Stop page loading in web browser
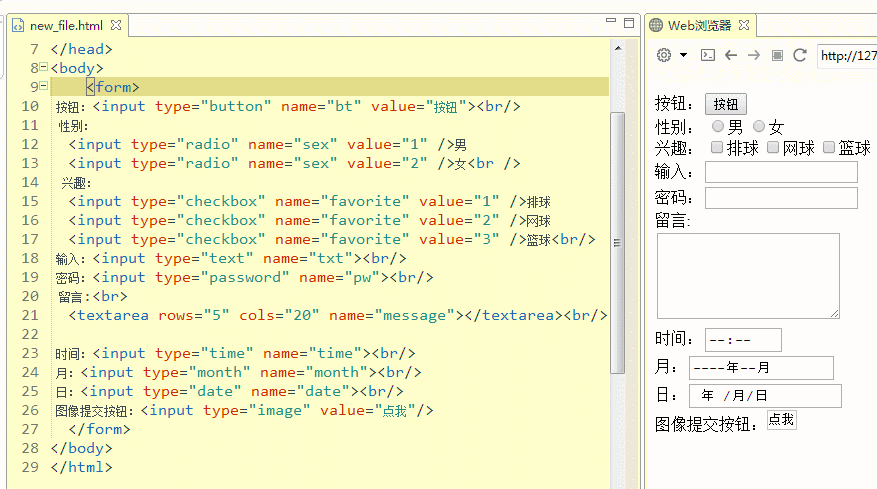Screen dimensions: 877x489 777,55
